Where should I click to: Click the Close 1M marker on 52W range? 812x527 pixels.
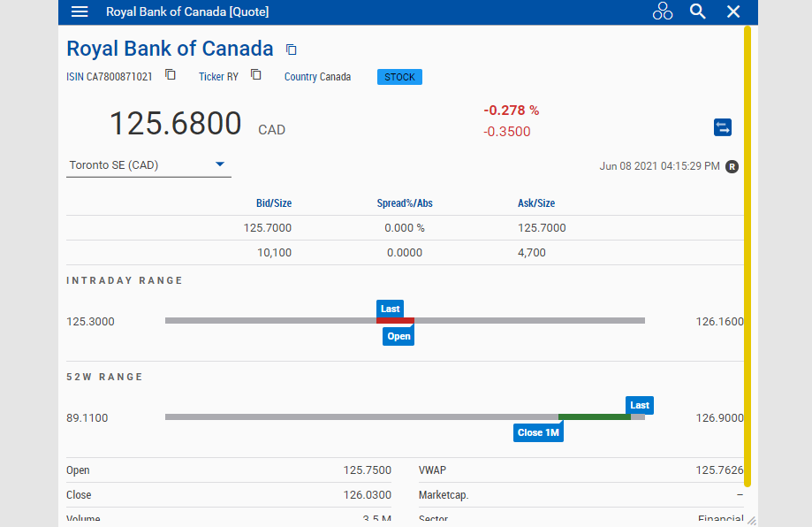click(538, 432)
